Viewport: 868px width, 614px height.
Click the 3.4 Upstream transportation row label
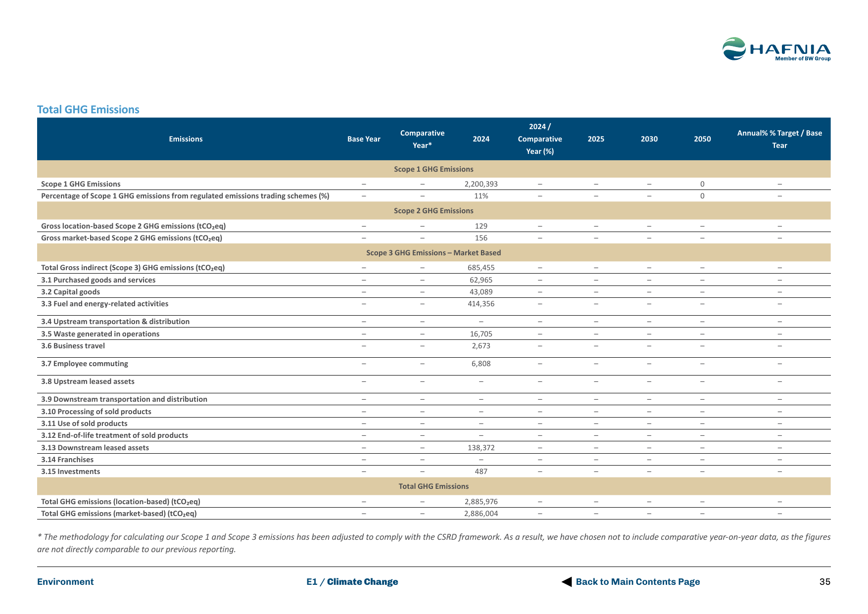pyautogui.click(x=115, y=322)
